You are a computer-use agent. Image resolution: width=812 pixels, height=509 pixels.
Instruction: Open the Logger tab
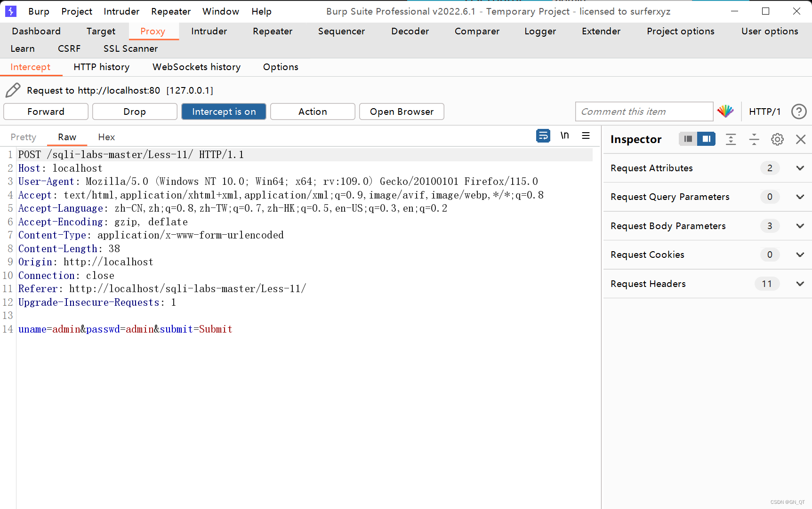coord(540,31)
